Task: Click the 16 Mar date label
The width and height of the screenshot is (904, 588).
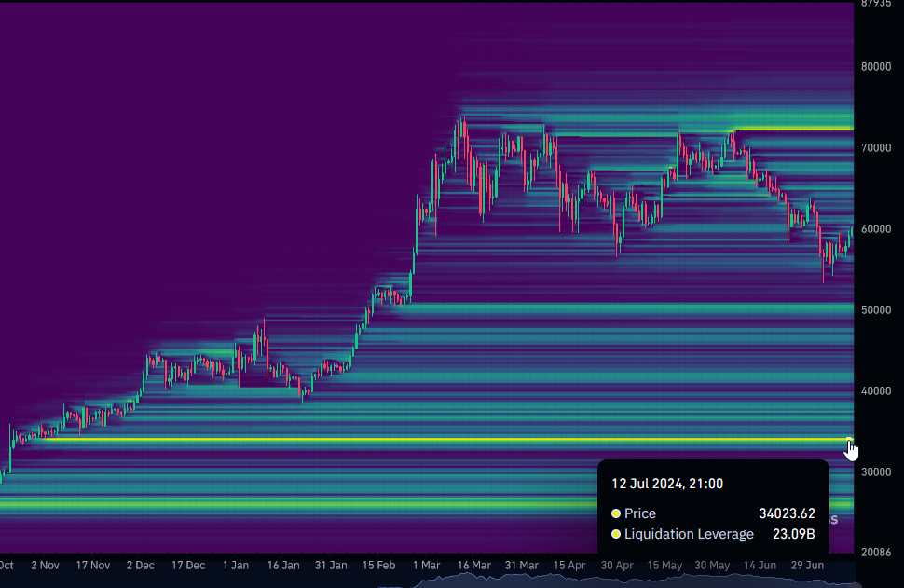Action: (474, 566)
